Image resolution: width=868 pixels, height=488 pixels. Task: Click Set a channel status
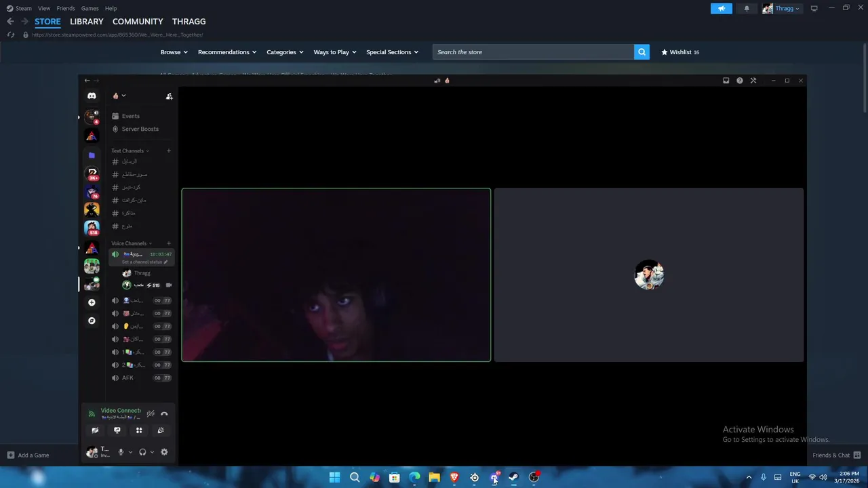[x=144, y=262]
